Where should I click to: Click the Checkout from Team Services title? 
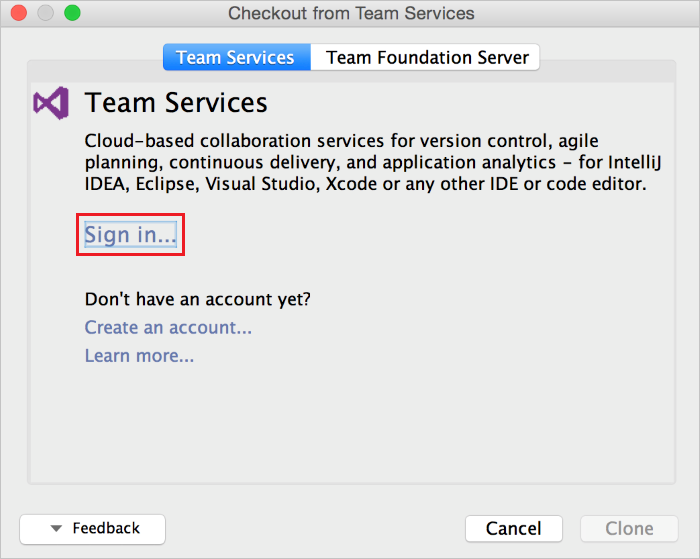(x=351, y=14)
